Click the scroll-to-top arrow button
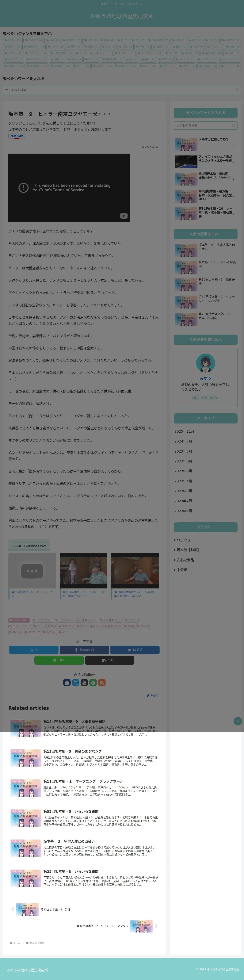The image size is (244, 980). pos(238,721)
